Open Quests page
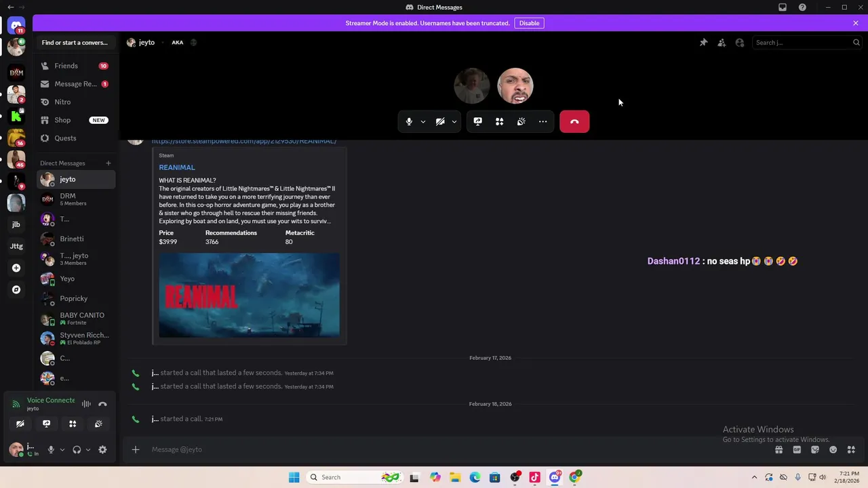This screenshot has width=868, height=488. click(x=75, y=138)
